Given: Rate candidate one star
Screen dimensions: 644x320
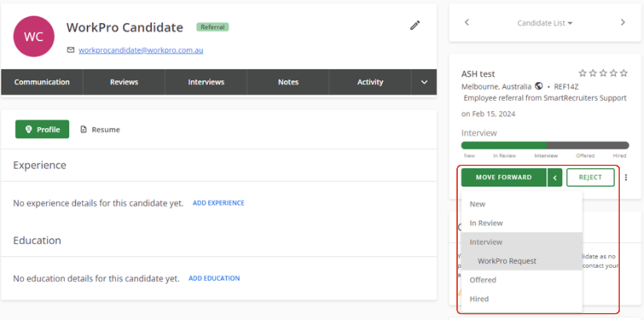Looking at the screenshot, I should [x=582, y=73].
